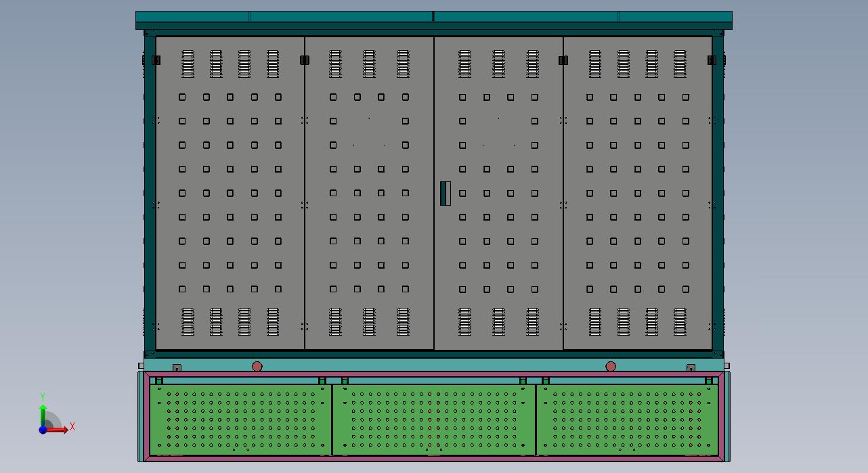Screen dimensions: 868x473
Task: Pick the black hinge at top-left door corner
Action: pyautogui.click(x=156, y=60)
